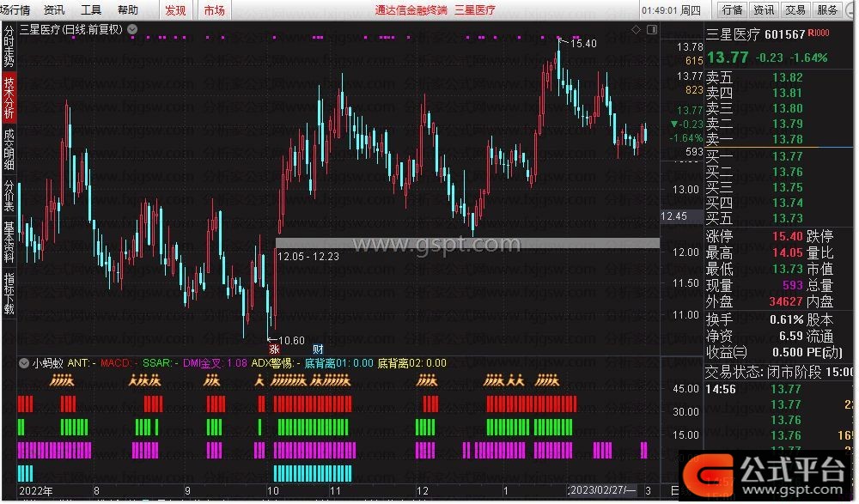
Task: Click the 15.40 high price marker
Action: click(583, 43)
